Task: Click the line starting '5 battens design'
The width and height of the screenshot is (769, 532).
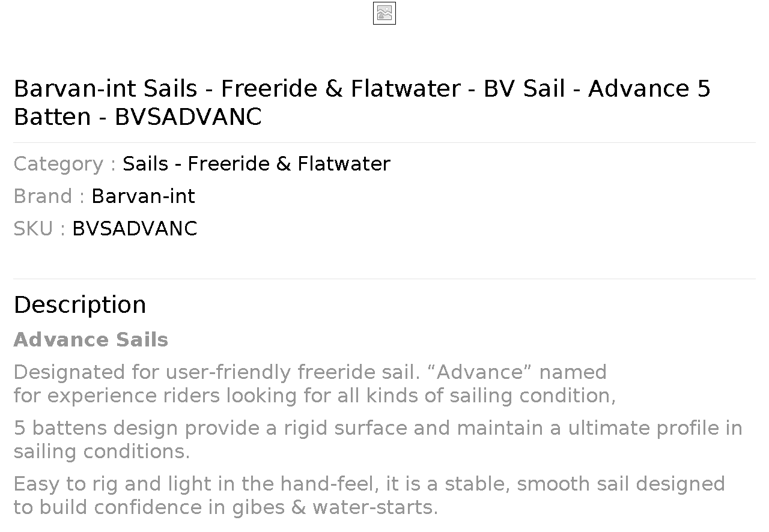Action: [378, 428]
